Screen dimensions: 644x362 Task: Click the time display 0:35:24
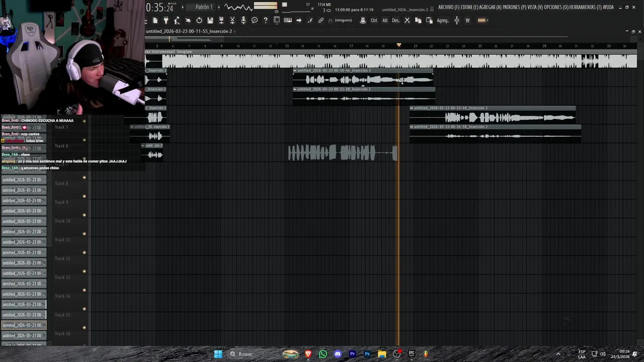click(159, 8)
